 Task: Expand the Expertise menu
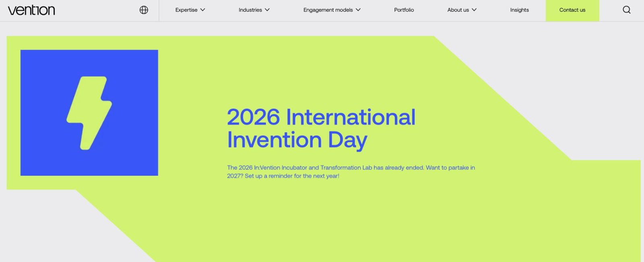tap(190, 10)
